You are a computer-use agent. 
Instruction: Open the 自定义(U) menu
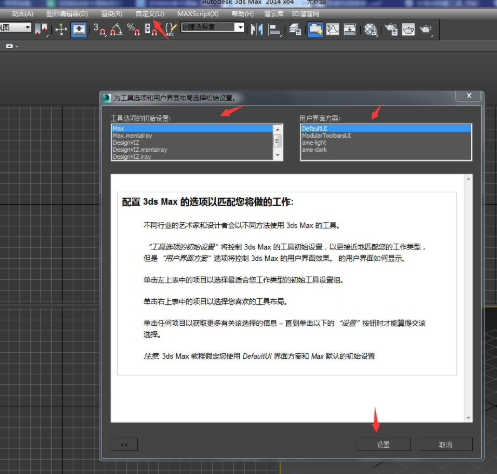pos(150,14)
